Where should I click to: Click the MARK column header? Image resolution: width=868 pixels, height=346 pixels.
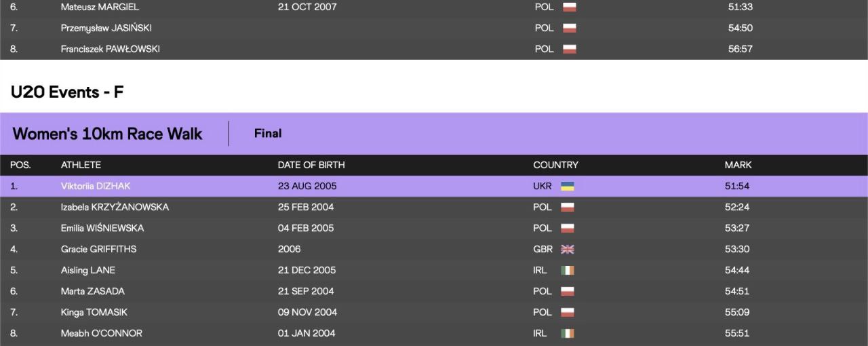(738, 165)
